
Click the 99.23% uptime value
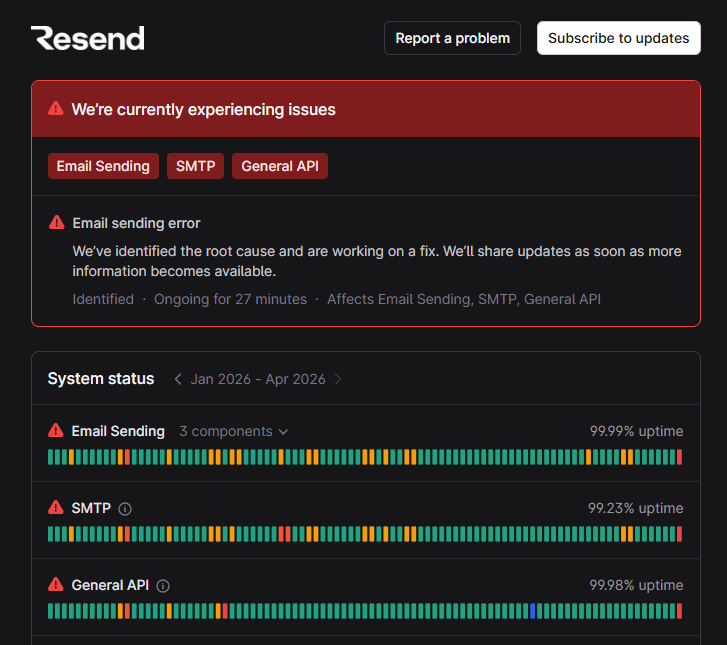pyautogui.click(x=636, y=508)
